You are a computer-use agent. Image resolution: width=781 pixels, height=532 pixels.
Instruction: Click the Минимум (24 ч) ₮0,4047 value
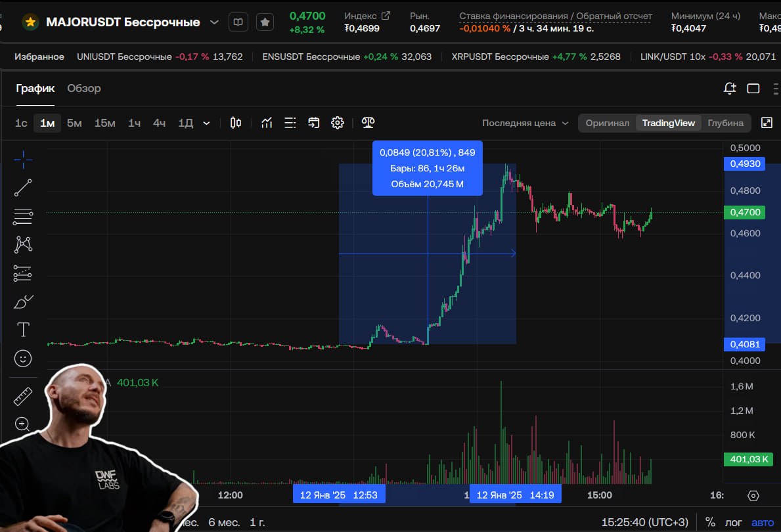tap(688, 28)
